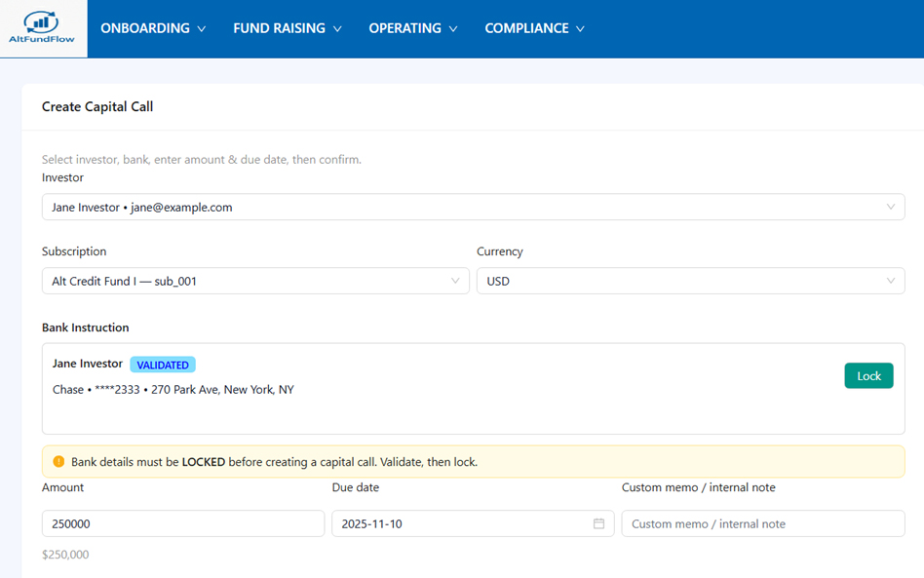The height and width of the screenshot is (578, 924).
Task: Click the arrow in the Investor field
Action: (x=890, y=207)
